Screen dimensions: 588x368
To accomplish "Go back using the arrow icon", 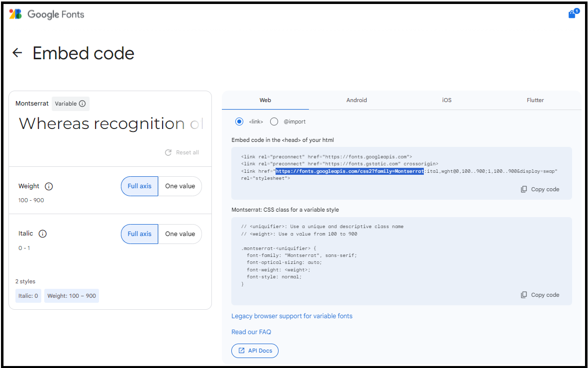I will point(17,53).
